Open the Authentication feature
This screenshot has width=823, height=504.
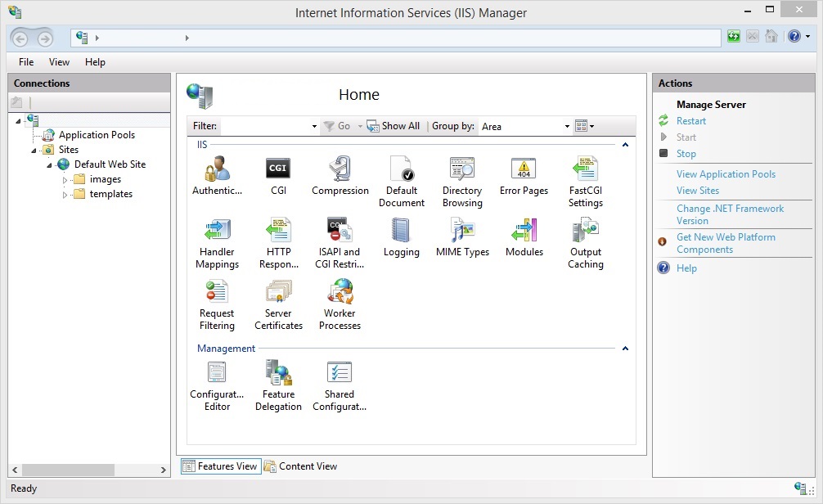point(217,175)
